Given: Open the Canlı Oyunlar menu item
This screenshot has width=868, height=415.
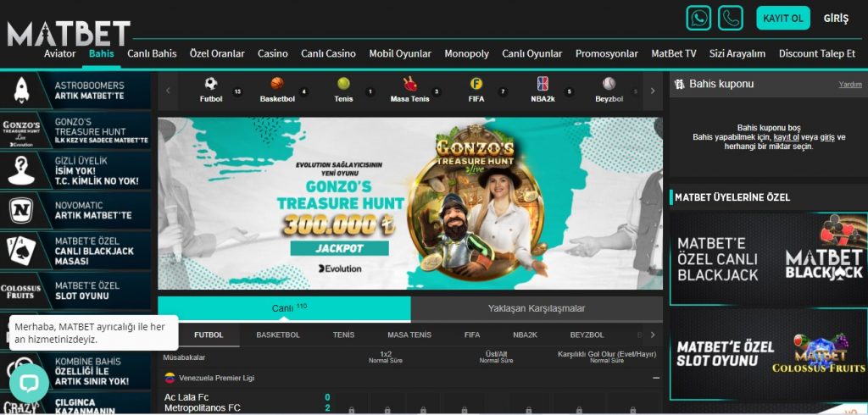Looking at the screenshot, I should 532,53.
